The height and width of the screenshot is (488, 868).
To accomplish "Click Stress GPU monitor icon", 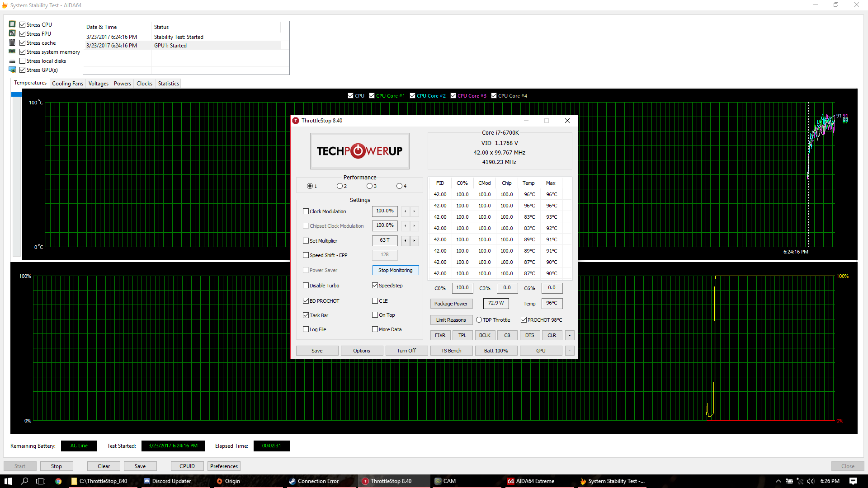I will click(12, 70).
